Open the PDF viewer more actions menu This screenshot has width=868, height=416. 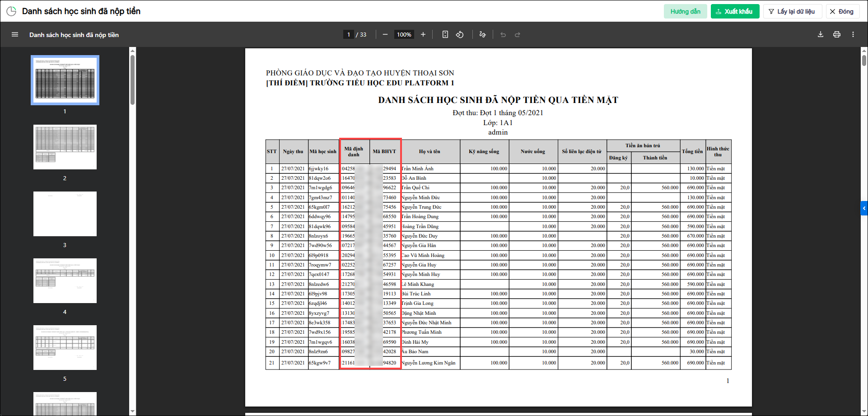853,35
